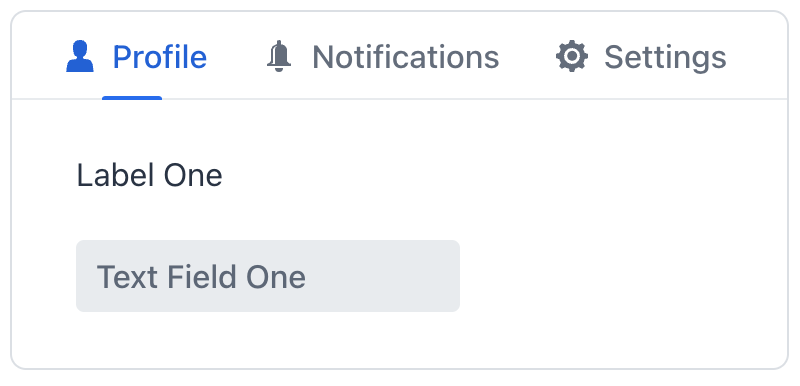Viewport: 800px width, 386px height.
Task: Click inside the Text Field One input
Action: (x=268, y=276)
